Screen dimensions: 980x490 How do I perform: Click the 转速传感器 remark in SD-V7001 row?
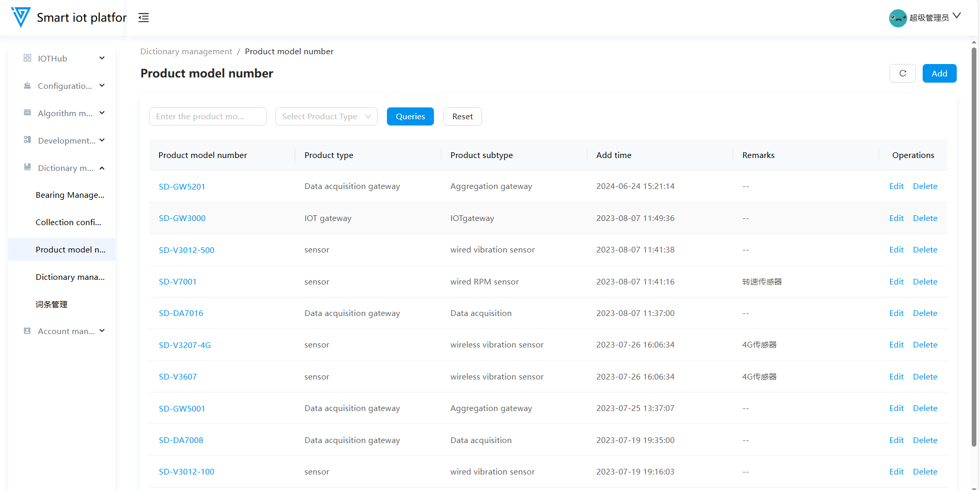click(x=762, y=282)
